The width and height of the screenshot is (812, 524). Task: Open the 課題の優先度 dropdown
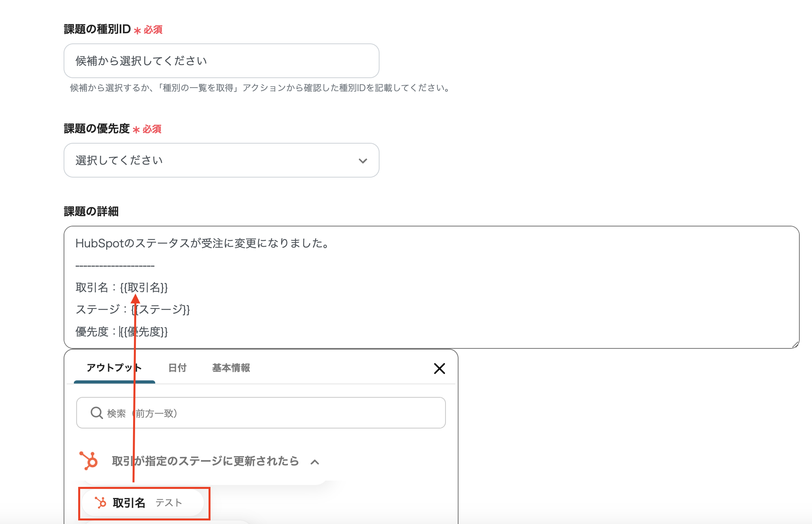click(221, 160)
